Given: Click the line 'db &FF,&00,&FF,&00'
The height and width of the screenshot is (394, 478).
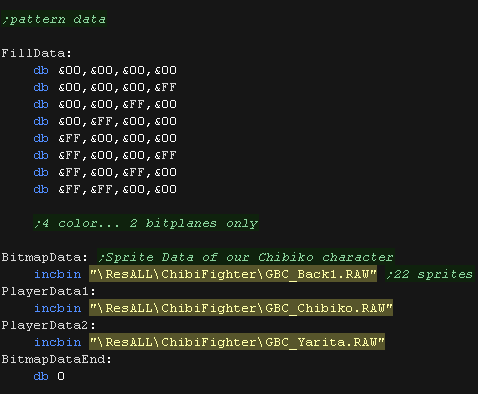Looking at the screenshot, I should coord(105,172).
